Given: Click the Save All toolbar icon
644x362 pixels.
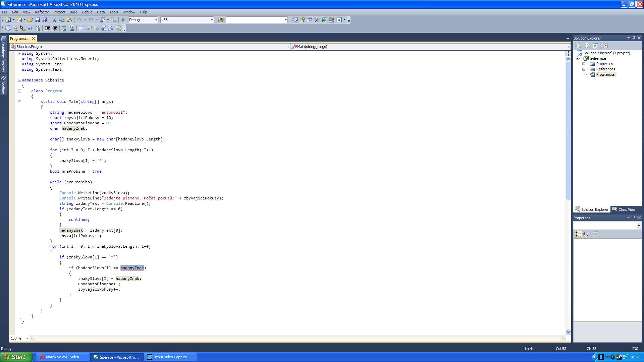Looking at the screenshot, I should (x=45, y=20).
